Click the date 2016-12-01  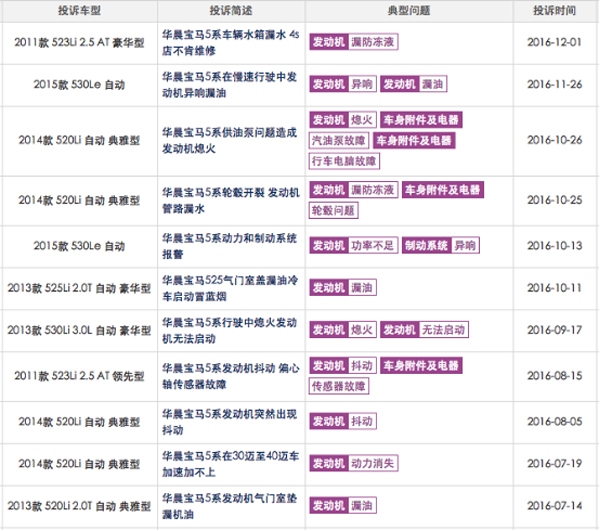[554, 42]
